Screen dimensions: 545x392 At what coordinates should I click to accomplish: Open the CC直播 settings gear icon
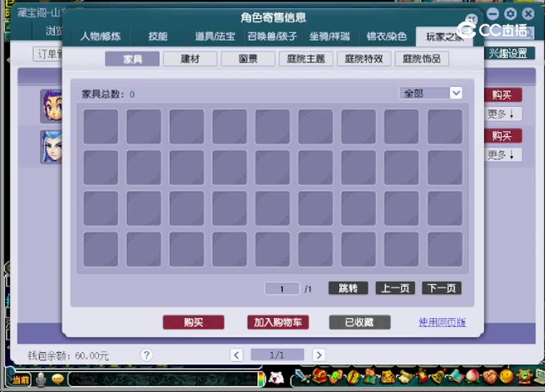pos(510,14)
